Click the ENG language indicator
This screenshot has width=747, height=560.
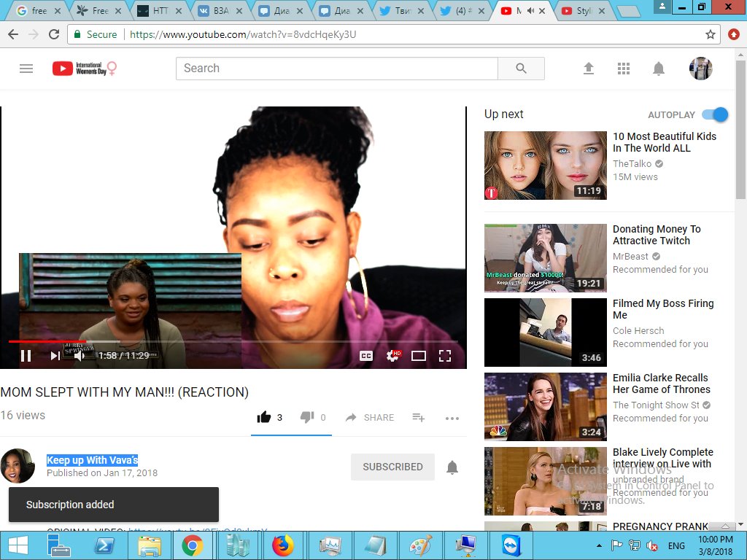tap(676, 545)
